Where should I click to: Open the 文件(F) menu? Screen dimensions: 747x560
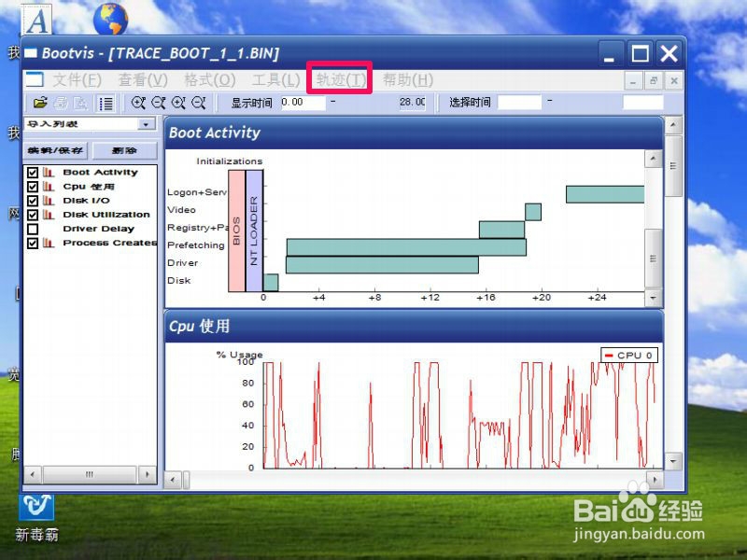[x=77, y=80]
